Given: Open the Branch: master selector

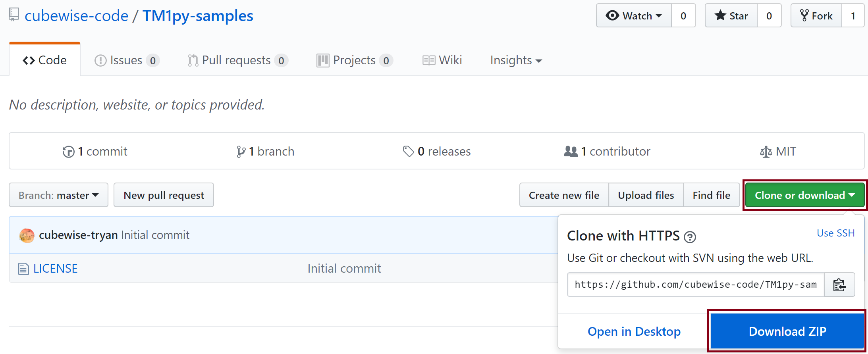Looking at the screenshot, I should point(58,195).
